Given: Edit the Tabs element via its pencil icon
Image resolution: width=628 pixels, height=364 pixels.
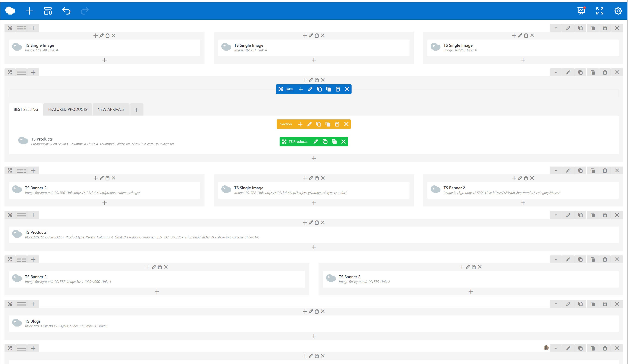Looking at the screenshot, I should pyautogui.click(x=310, y=89).
